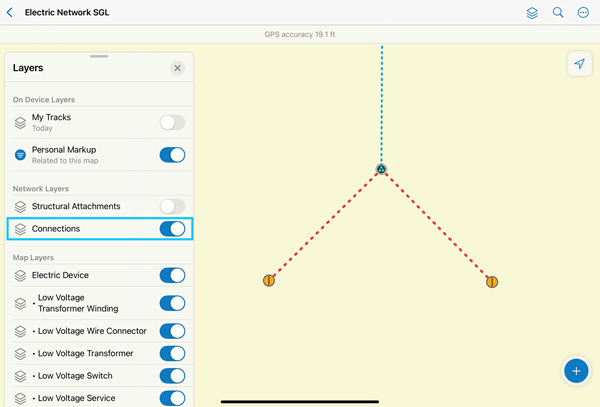Tap the GPS location arrow button

(x=579, y=63)
